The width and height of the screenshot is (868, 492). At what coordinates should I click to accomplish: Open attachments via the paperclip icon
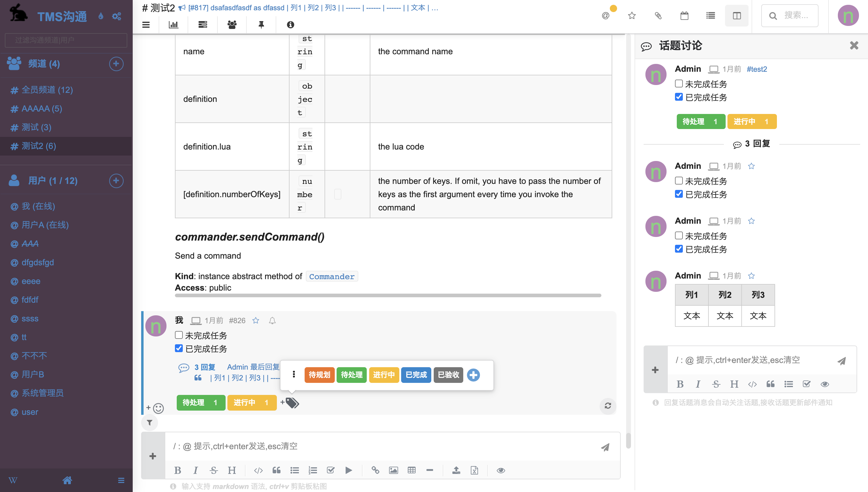click(x=658, y=16)
